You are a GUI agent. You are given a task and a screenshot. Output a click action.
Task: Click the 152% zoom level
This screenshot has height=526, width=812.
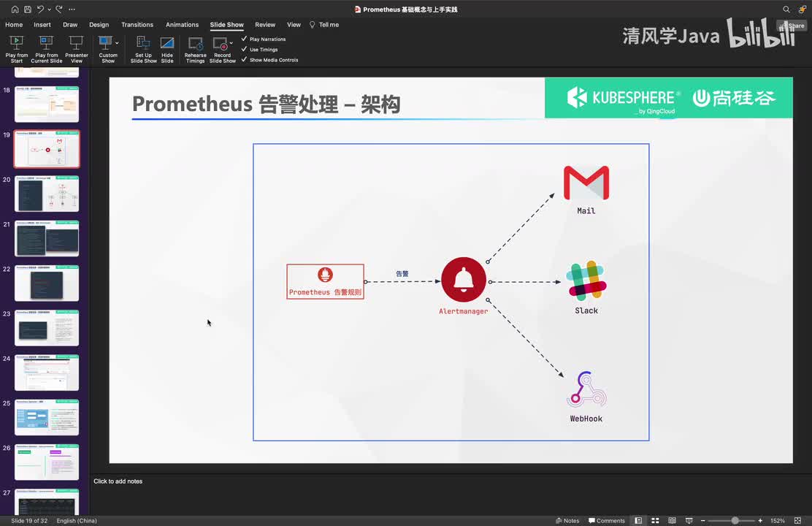(777, 521)
